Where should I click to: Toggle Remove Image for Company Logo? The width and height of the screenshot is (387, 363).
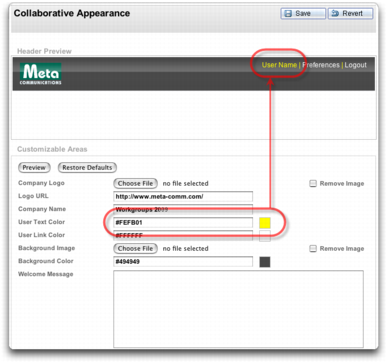pyautogui.click(x=313, y=184)
